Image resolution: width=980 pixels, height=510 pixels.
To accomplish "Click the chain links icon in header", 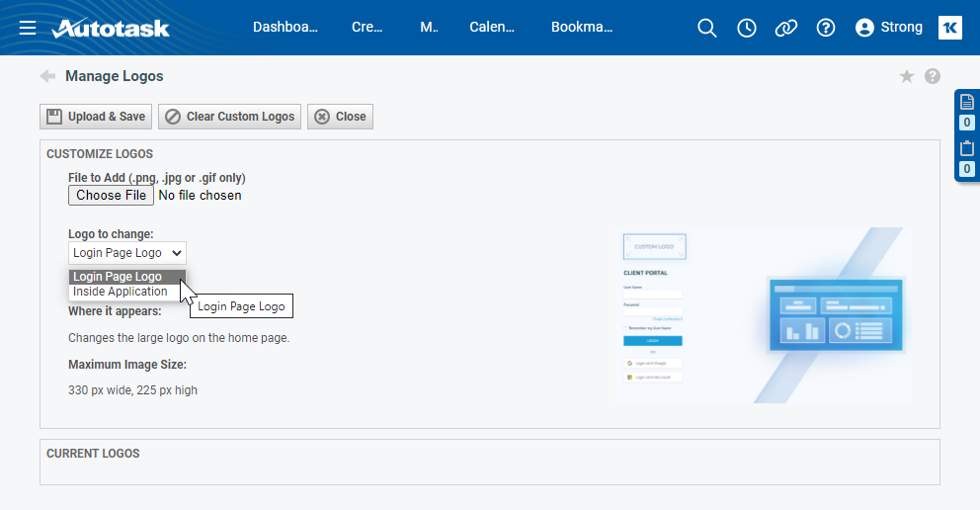I will tap(786, 28).
